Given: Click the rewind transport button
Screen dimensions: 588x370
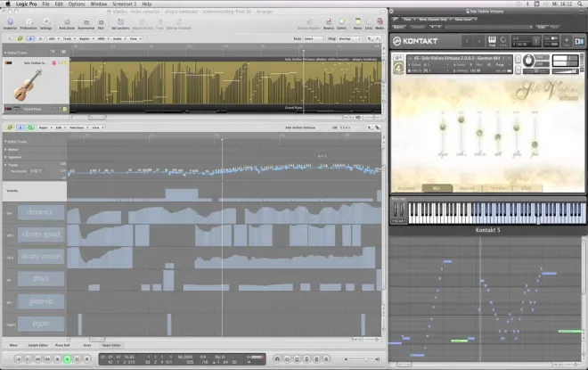Looking at the screenshot, I should coord(37,359).
